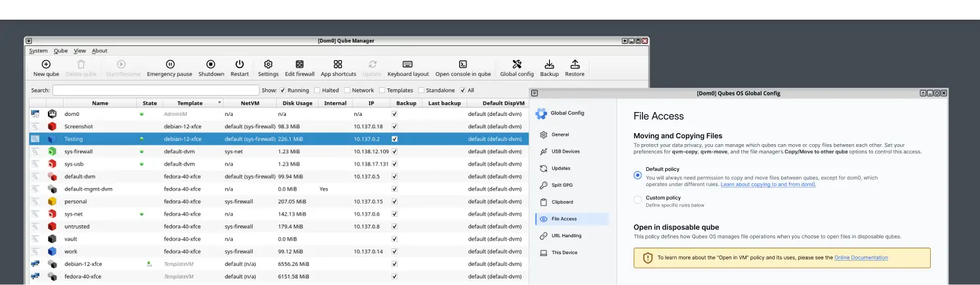Click the Backup toolbar icon
Viewport: 980px width, 285px height.
pos(549,64)
